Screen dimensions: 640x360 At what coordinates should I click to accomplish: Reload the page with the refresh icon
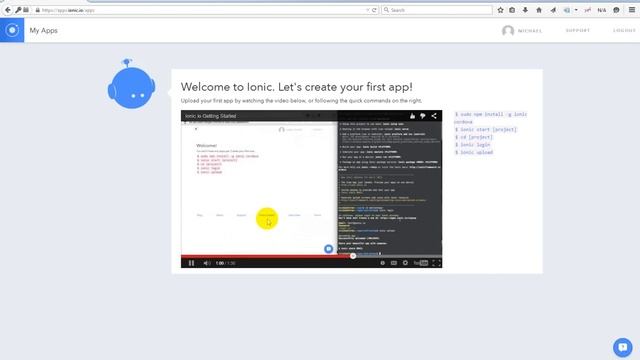[374, 10]
